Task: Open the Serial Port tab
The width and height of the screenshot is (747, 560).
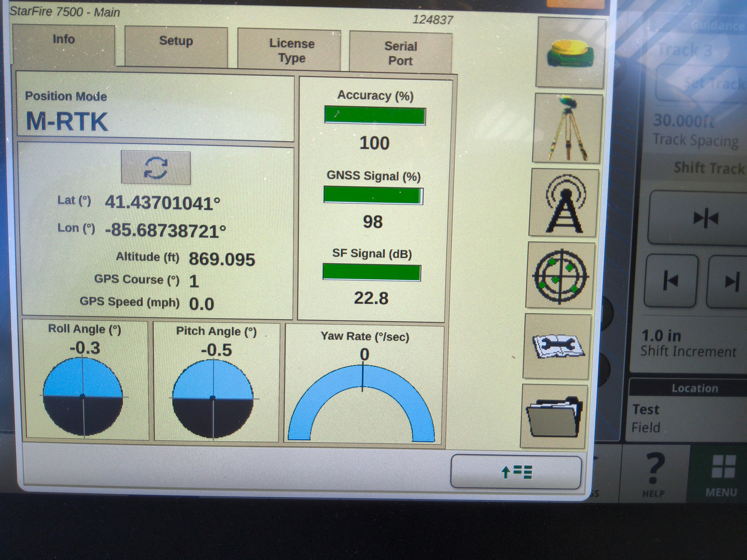Action: (401, 52)
